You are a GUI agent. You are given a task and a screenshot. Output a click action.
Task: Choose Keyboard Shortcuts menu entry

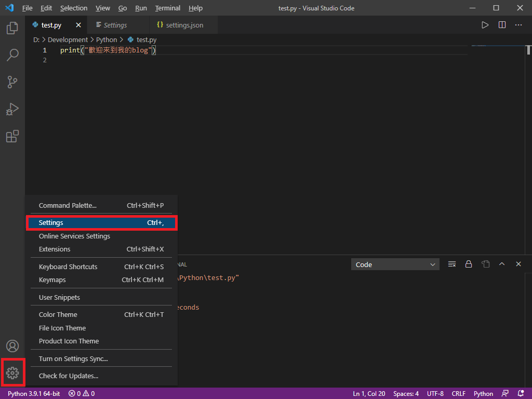coord(101,267)
